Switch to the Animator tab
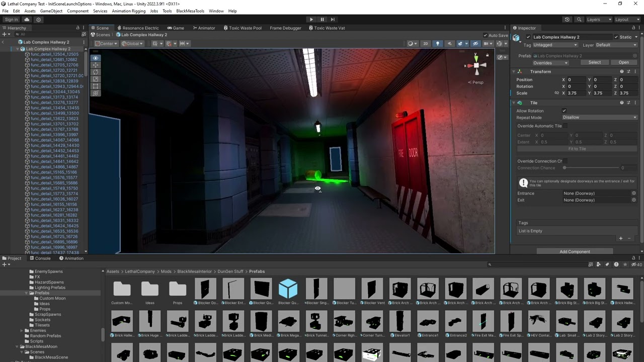 point(204,28)
